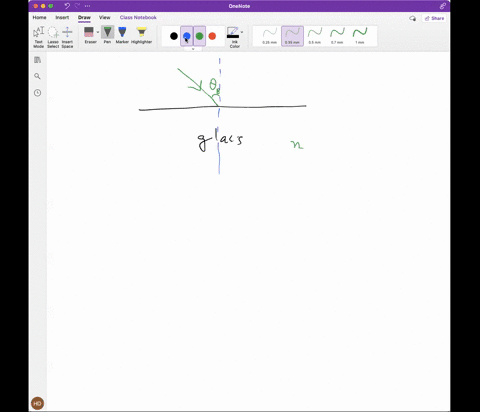The image size is (480, 412).
Task: Activate the Lasso Select tool
Action: tap(53, 37)
